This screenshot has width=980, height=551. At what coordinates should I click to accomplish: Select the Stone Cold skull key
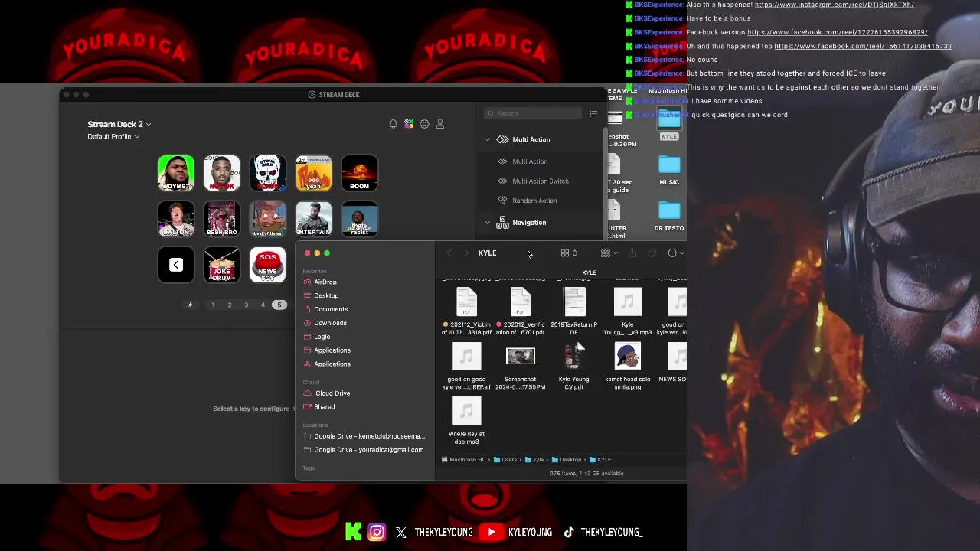[268, 173]
